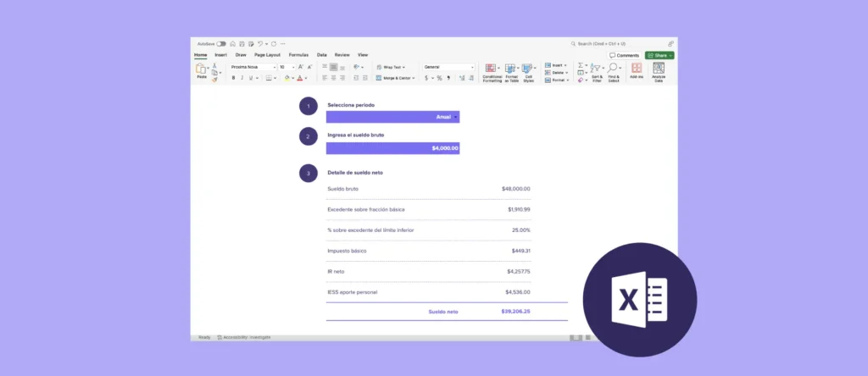868x376 pixels.
Task: Click the AutoSum sigma icon
Action: coord(581,65)
